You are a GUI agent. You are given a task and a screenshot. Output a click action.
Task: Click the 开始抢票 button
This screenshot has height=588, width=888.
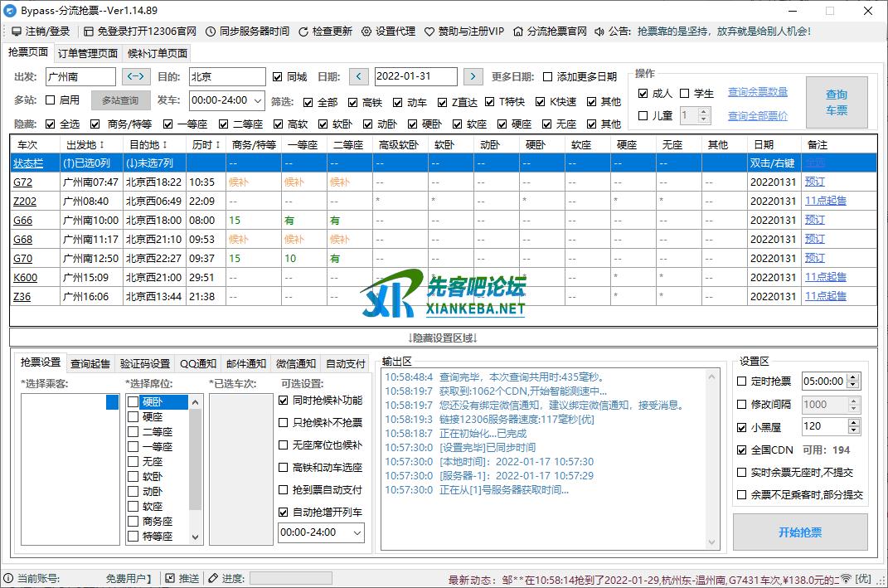[x=799, y=532]
